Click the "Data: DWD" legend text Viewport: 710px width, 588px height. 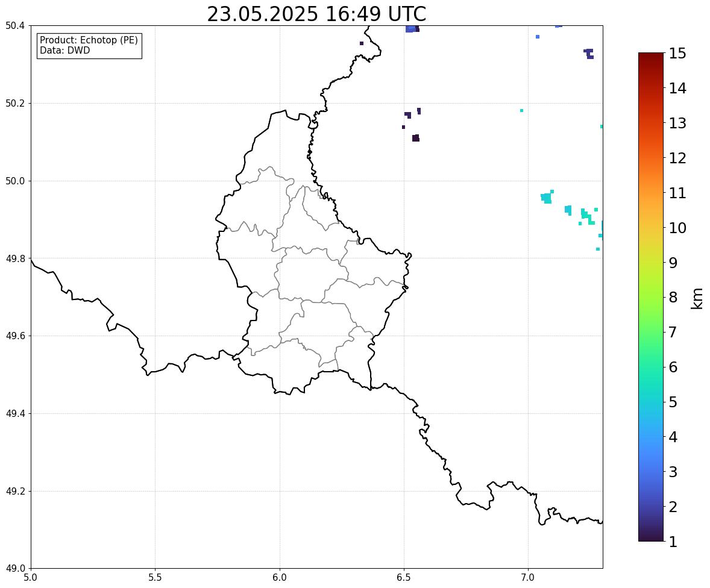click(64, 50)
